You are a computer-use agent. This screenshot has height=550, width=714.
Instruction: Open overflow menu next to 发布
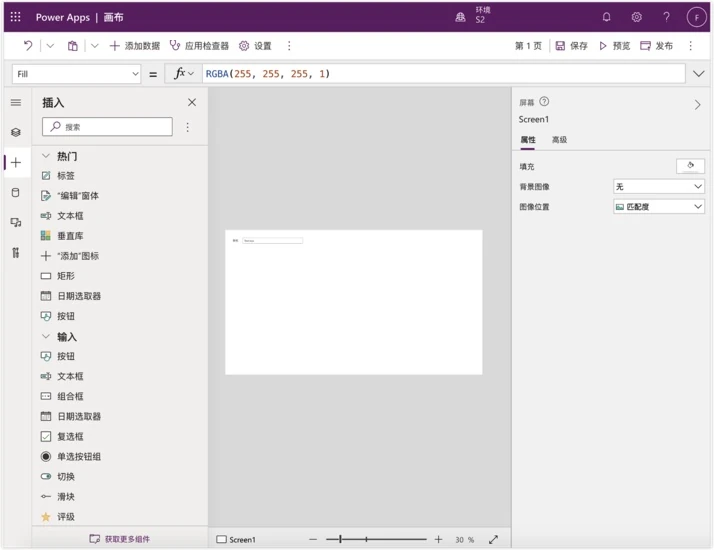click(690, 46)
